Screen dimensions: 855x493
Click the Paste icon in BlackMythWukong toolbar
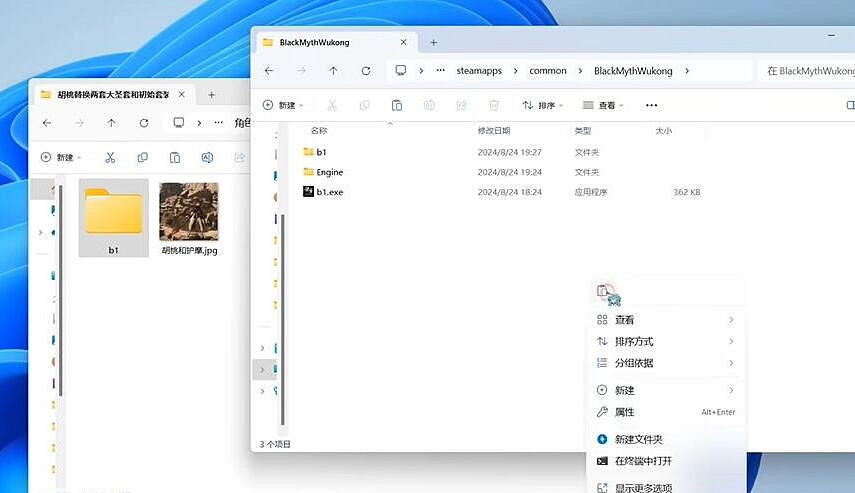point(397,105)
